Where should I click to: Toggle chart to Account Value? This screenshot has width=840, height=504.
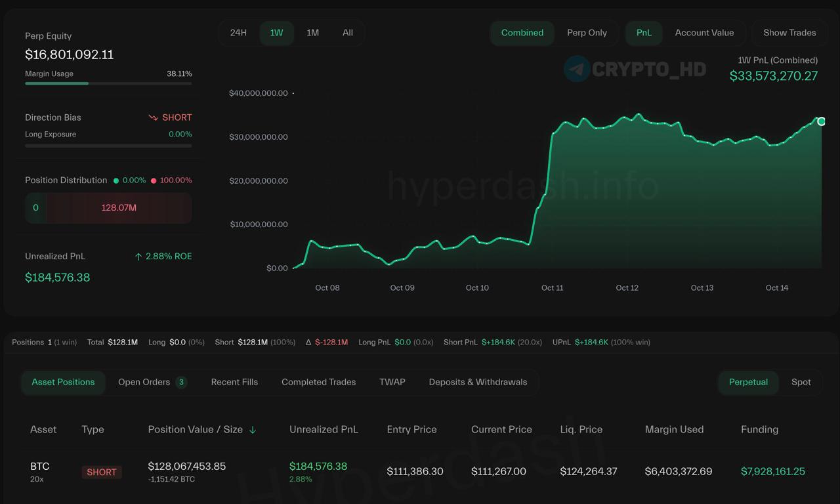pos(704,33)
